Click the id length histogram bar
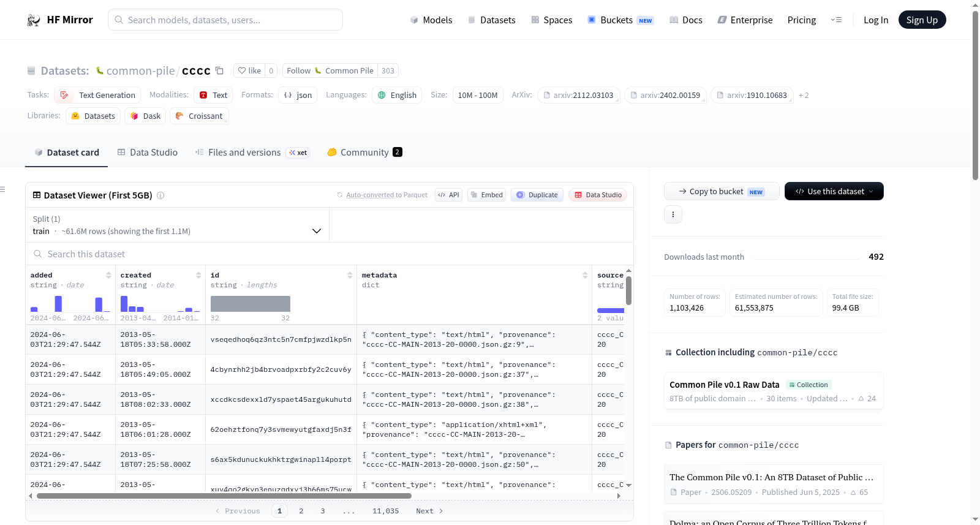The height and width of the screenshot is (525, 980). (251, 304)
